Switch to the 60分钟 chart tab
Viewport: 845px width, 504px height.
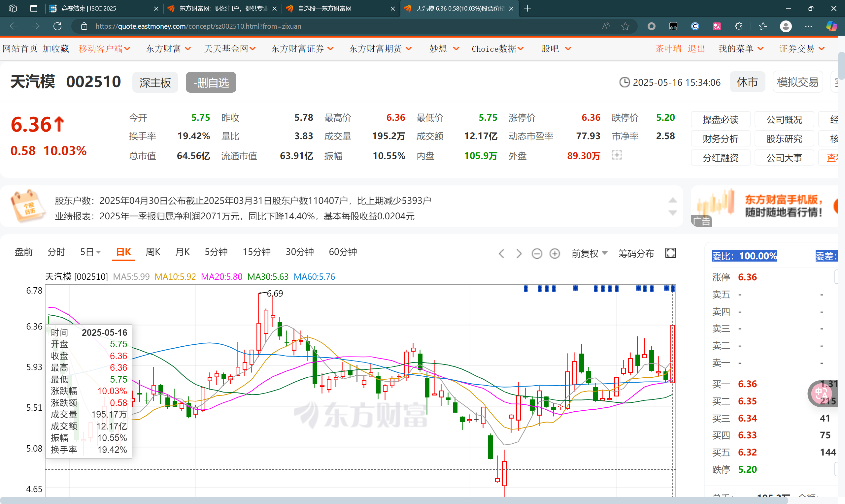[x=343, y=252]
